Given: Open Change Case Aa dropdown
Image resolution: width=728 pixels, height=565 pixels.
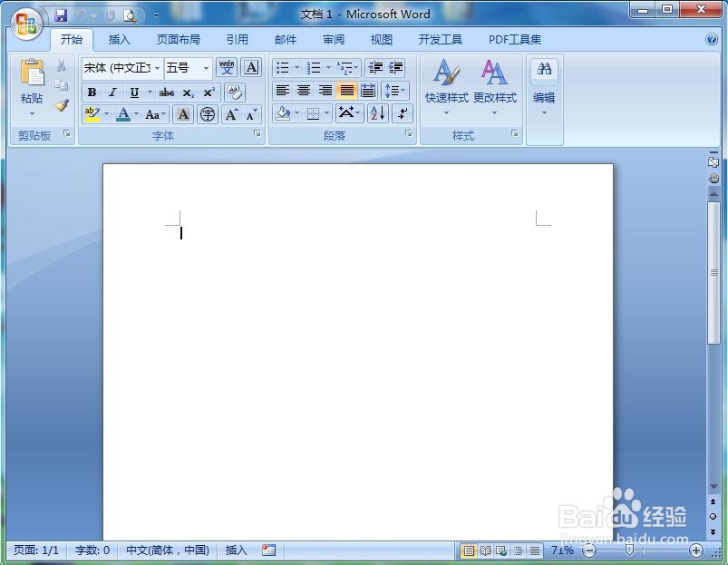Looking at the screenshot, I should [x=156, y=114].
